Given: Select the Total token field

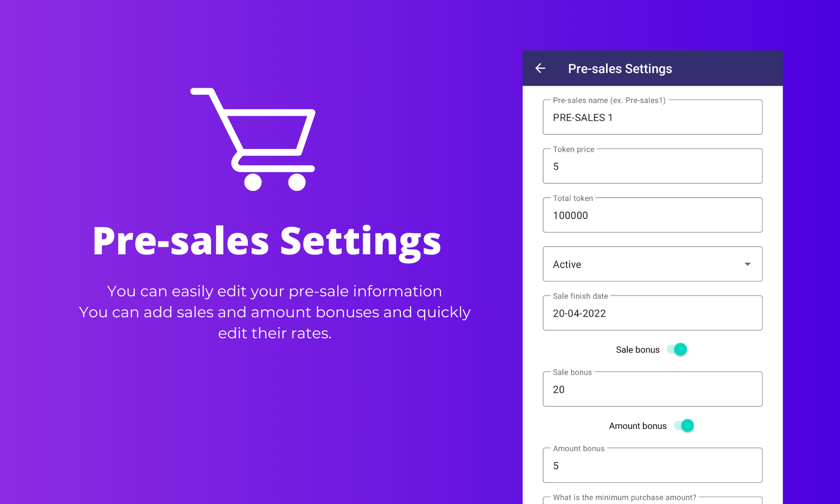Looking at the screenshot, I should [x=652, y=215].
